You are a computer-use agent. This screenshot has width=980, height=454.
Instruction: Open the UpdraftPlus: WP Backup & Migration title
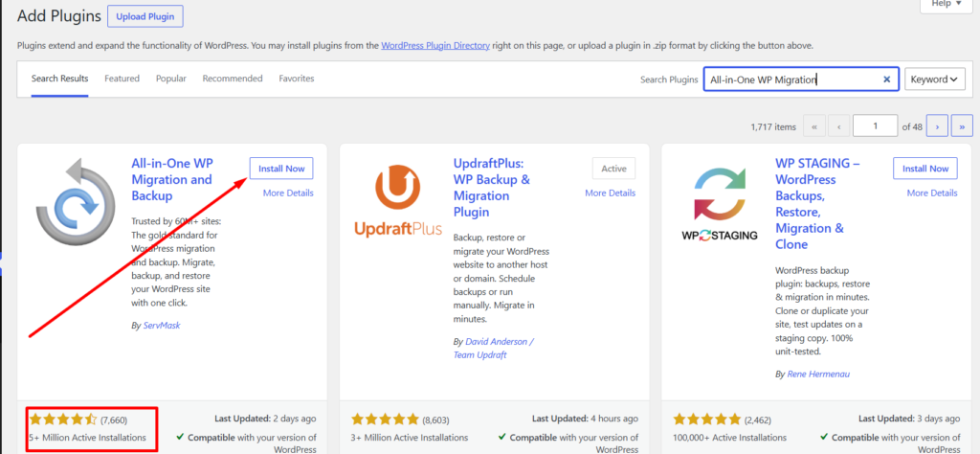492,188
